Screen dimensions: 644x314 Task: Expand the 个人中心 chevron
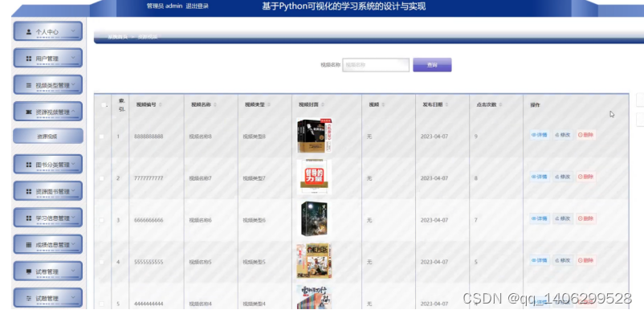coord(73,31)
